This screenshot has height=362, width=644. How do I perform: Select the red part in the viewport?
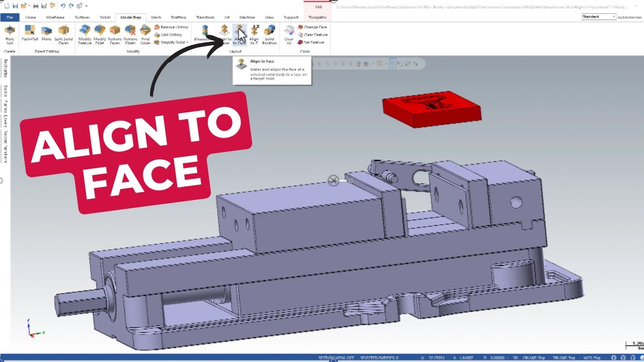pyautogui.click(x=431, y=109)
